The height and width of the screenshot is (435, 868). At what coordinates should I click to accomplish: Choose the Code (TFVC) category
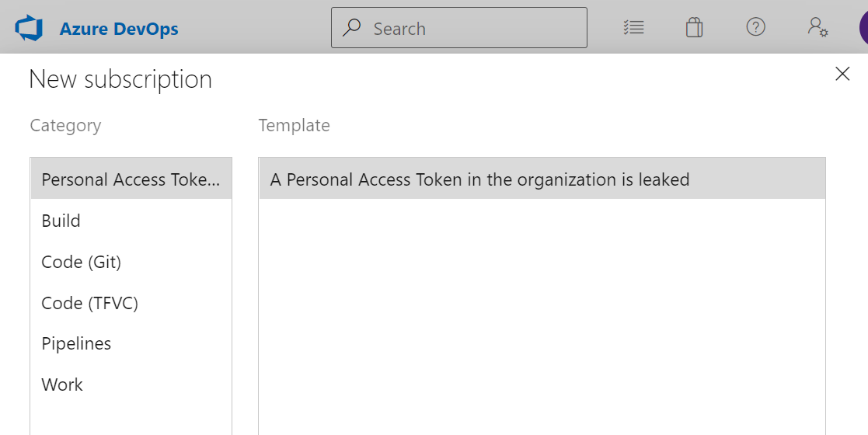point(131,302)
